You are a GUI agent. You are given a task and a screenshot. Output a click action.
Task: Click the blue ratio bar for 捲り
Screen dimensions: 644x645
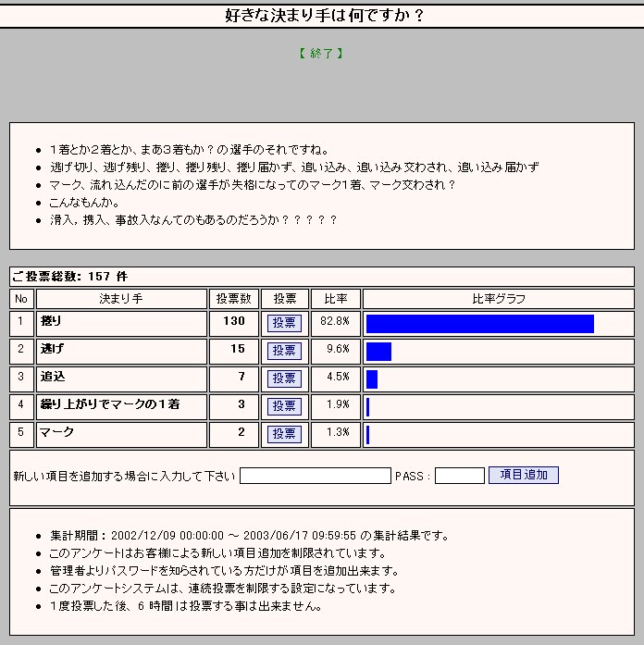(x=479, y=323)
